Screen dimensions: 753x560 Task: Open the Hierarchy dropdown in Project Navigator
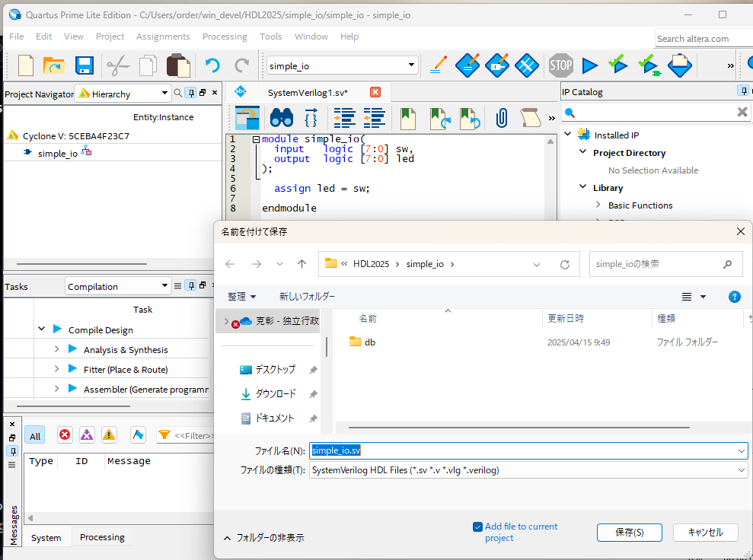123,93
